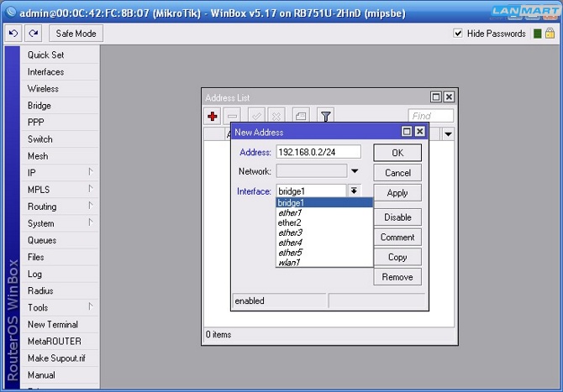Add new address with red plus icon

tap(213, 116)
